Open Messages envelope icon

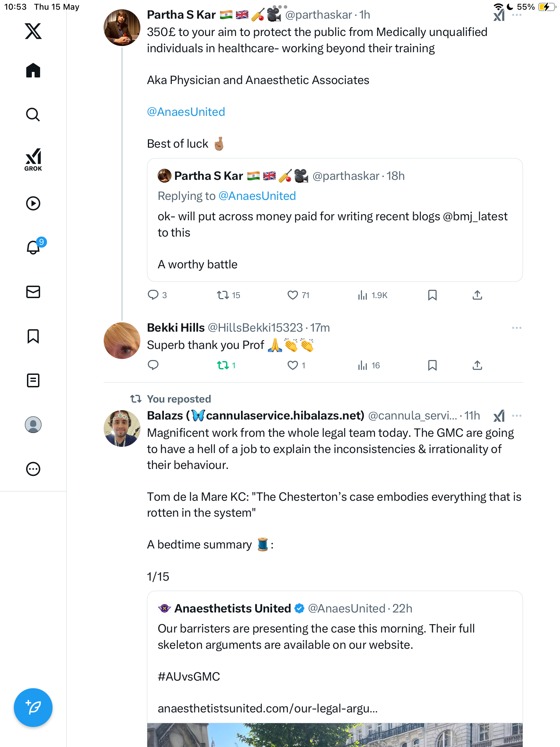click(33, 292)
